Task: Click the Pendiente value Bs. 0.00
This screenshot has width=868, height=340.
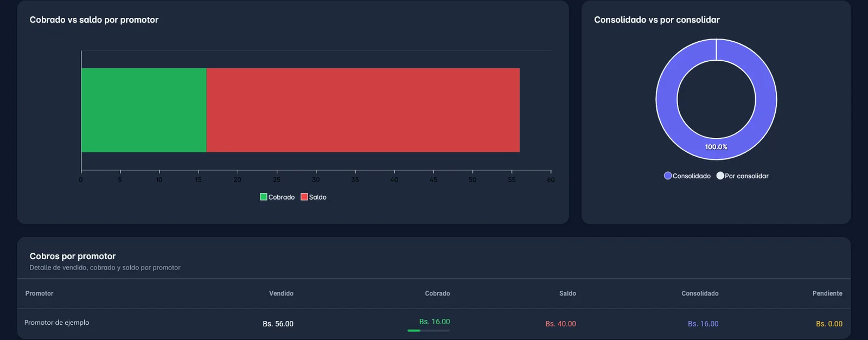Action: click(x=829, y=324)
